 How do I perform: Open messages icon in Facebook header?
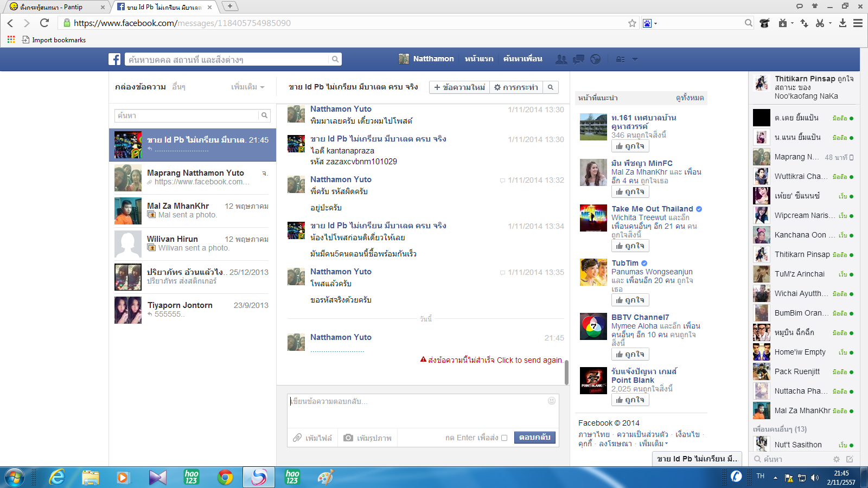pyautogui.click(x=578, y=59)
